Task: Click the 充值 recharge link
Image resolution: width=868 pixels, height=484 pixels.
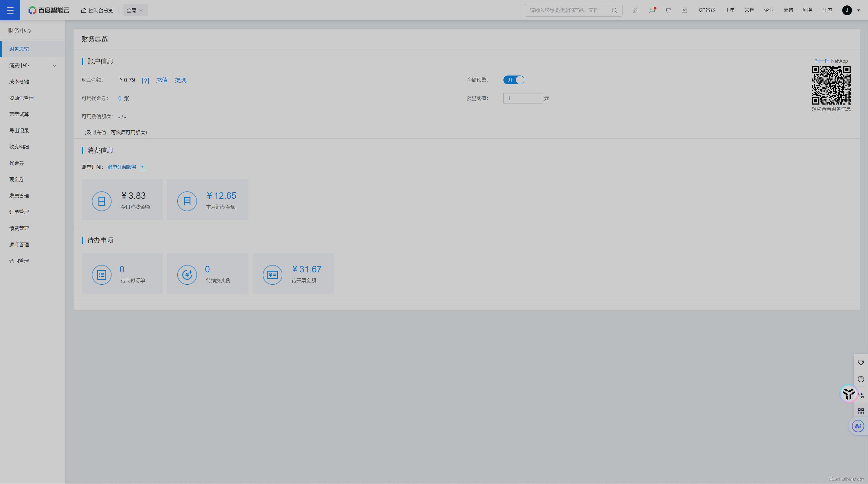Action: [162, 80]
